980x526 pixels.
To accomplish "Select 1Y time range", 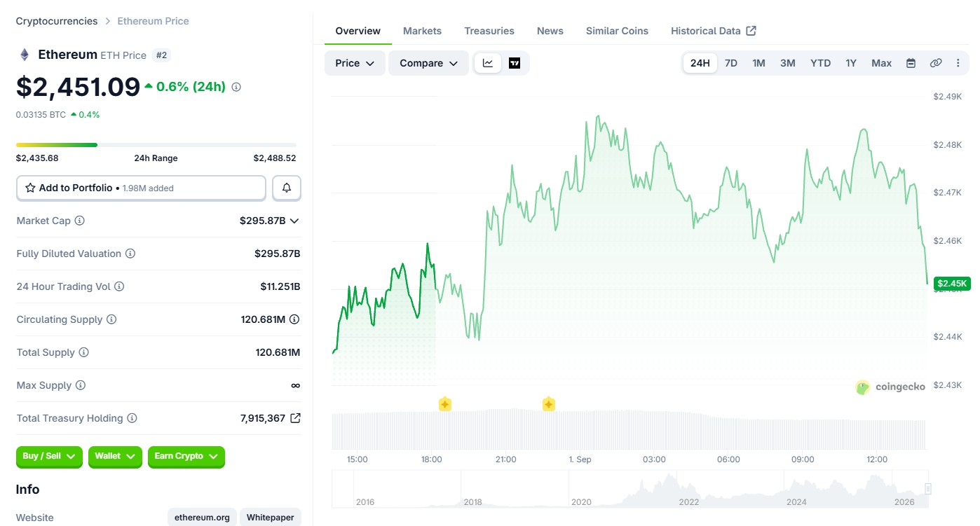I will (x=851, y=63).
